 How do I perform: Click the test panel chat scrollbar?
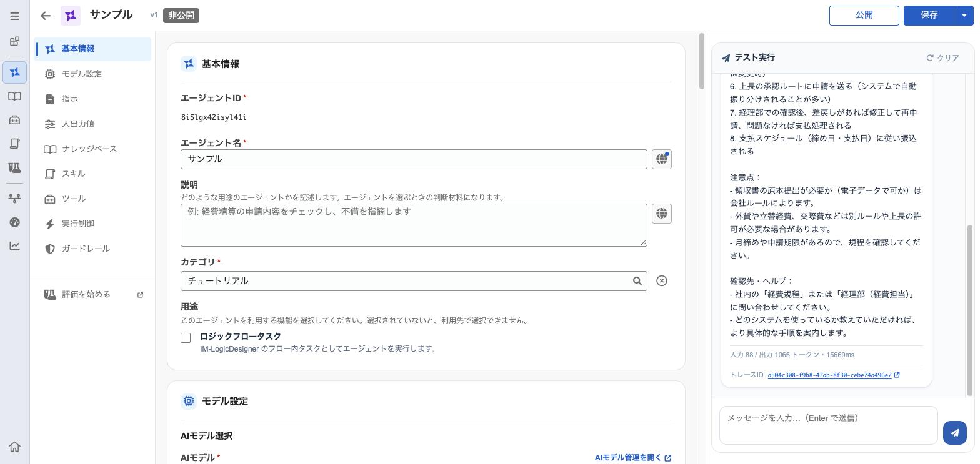[x=970, y=310]
